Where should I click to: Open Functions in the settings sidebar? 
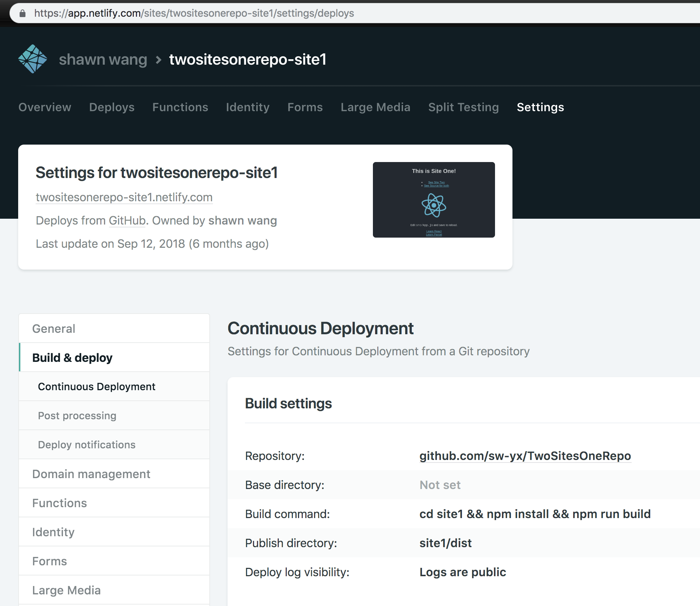click(114, 503)
